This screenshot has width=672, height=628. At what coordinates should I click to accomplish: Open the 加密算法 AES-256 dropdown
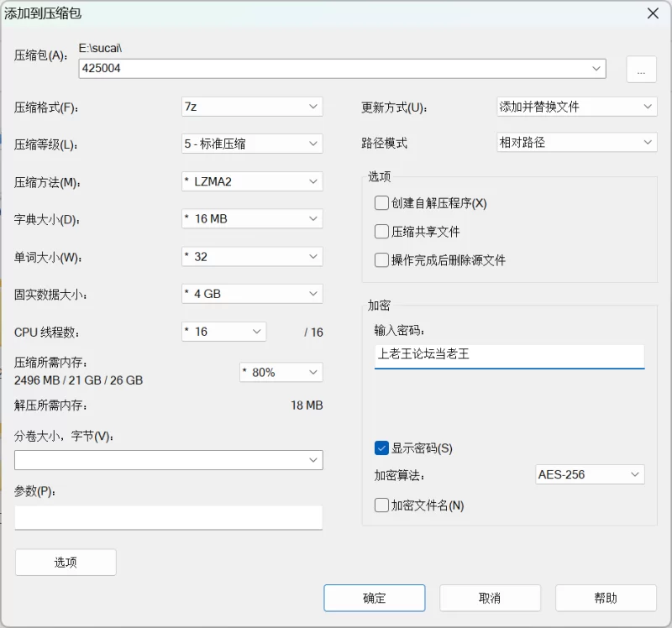(590, 474)
